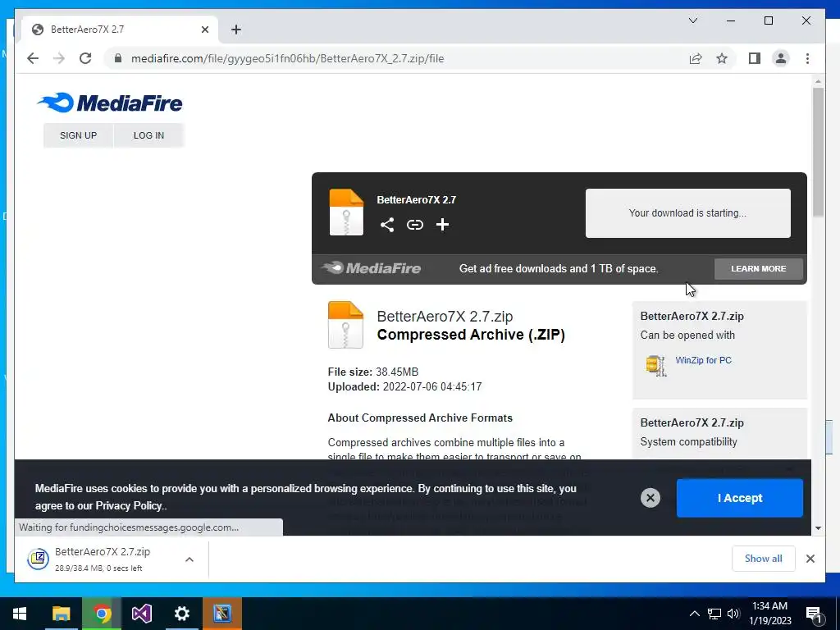The image size is (840, 630).
Task: Open Windows Start menu
Action: (x=20, y=614)
